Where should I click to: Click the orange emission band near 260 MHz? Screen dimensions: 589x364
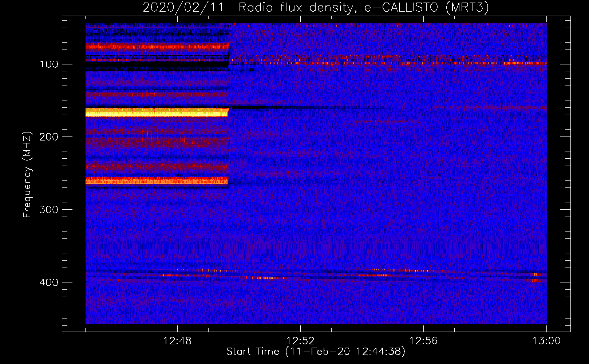click(157, 181)
